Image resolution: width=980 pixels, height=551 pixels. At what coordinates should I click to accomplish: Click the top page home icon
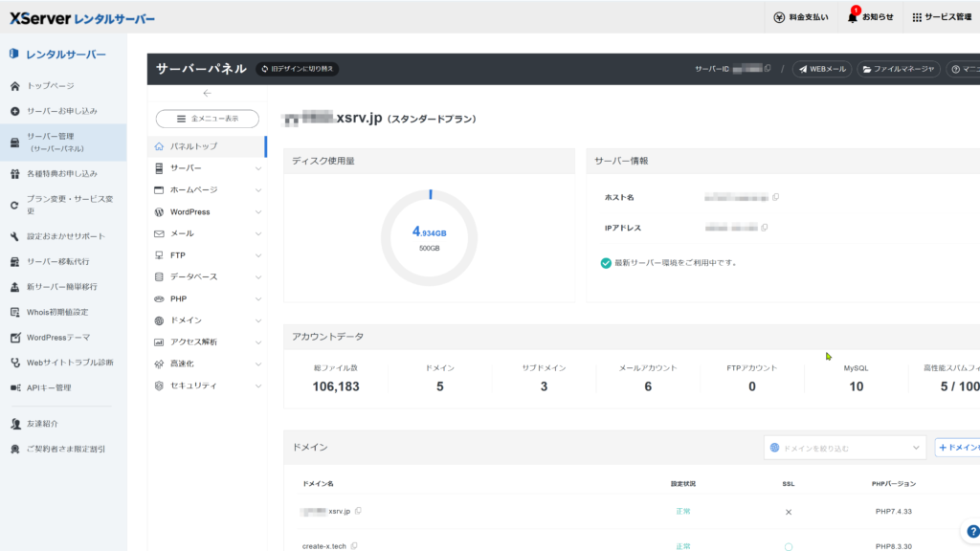click(x=15, y=85)
